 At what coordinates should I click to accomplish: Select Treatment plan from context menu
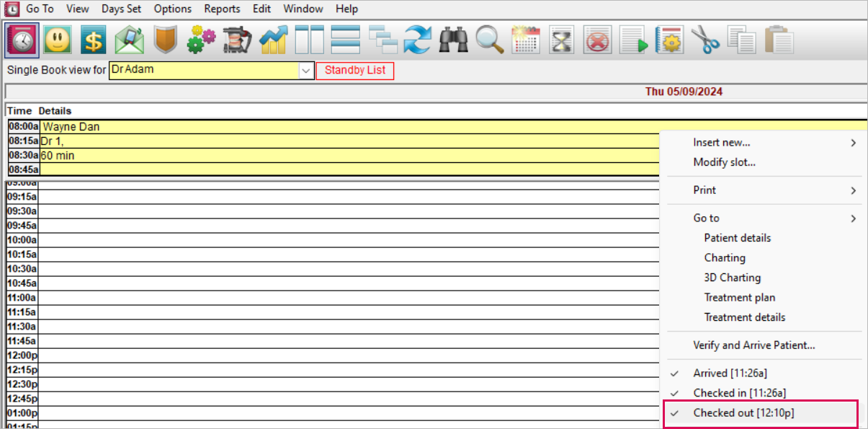tap(740, 297)
